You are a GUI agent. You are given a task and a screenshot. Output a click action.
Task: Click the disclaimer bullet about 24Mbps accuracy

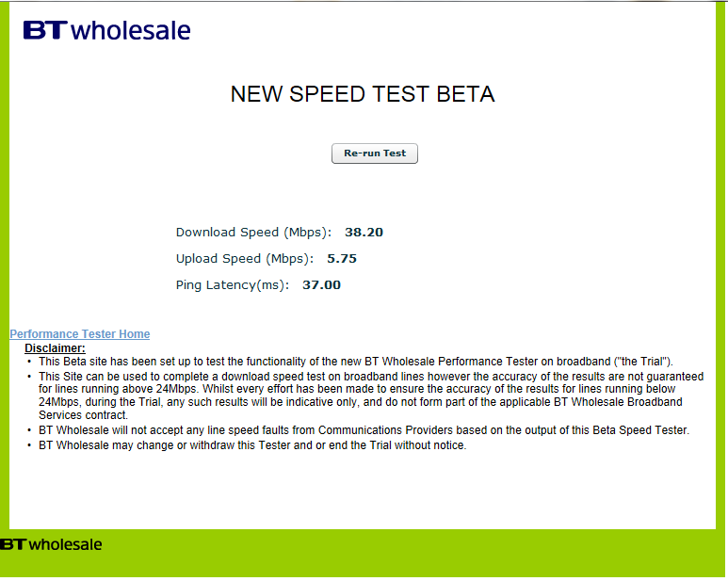[371, 395]
